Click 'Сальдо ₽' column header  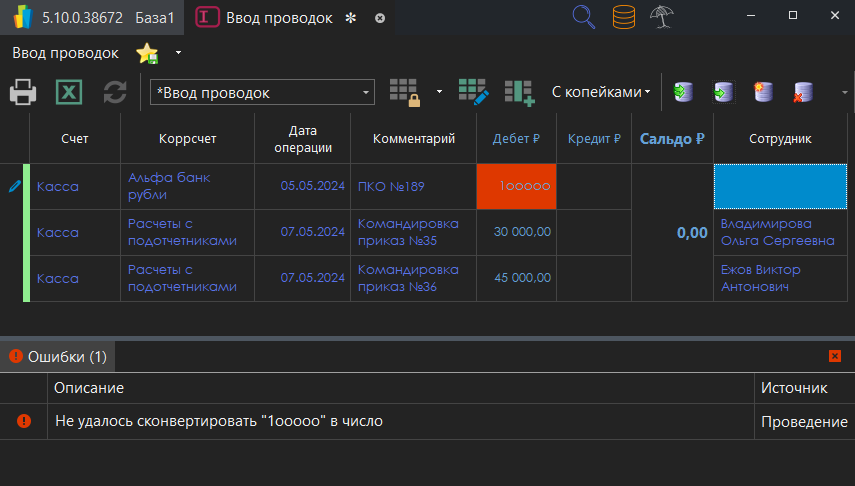[672, 139]
